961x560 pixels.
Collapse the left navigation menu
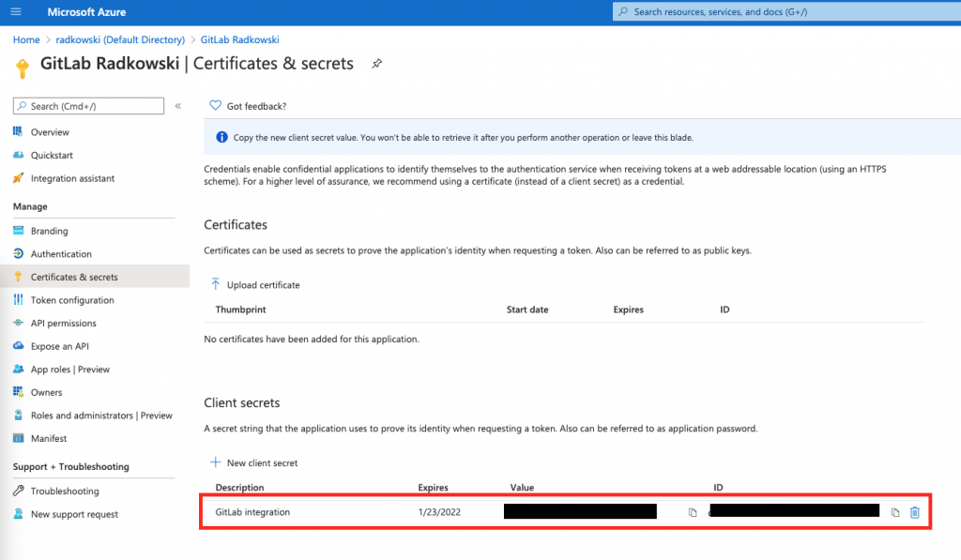177,106
